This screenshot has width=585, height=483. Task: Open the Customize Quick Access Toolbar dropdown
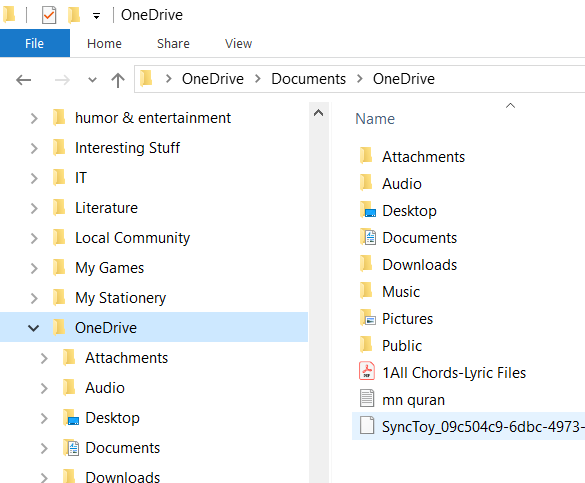[96, 16]
